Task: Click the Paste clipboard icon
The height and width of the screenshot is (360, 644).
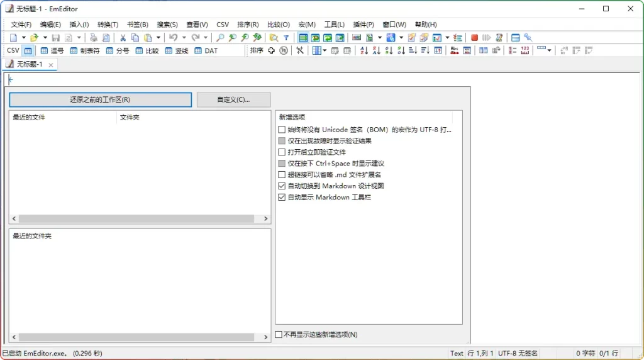Action: click(148, 38)
